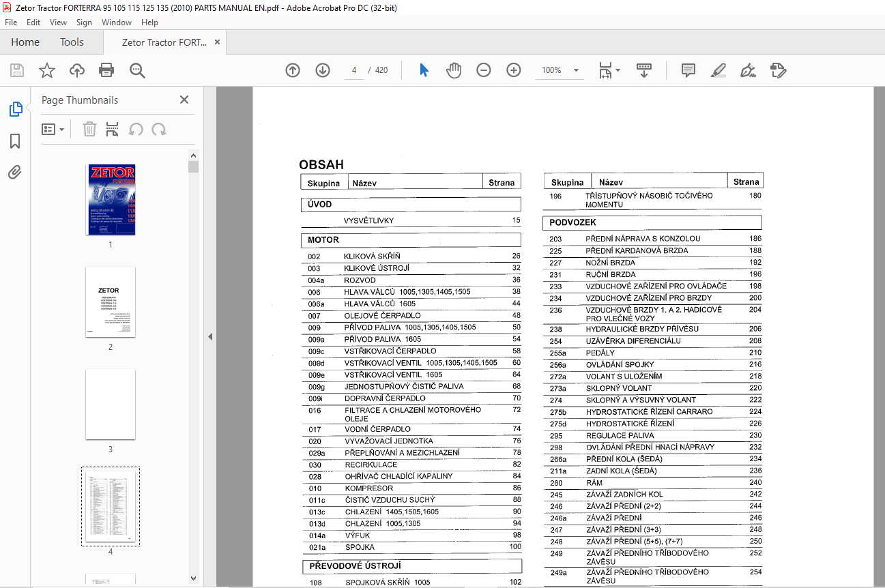Open the File menu
Screen dimensions: 885x588
(11, 23)
